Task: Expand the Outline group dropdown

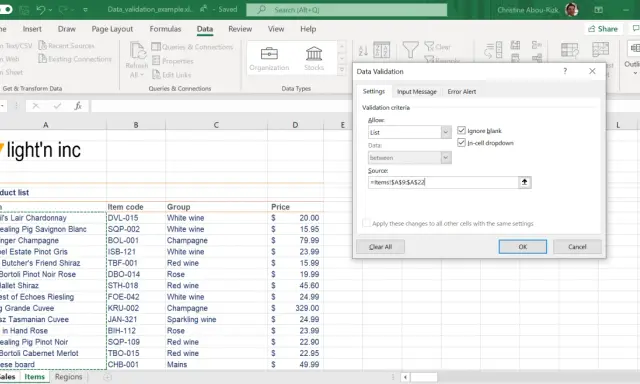Action: [x=635, y=73]
